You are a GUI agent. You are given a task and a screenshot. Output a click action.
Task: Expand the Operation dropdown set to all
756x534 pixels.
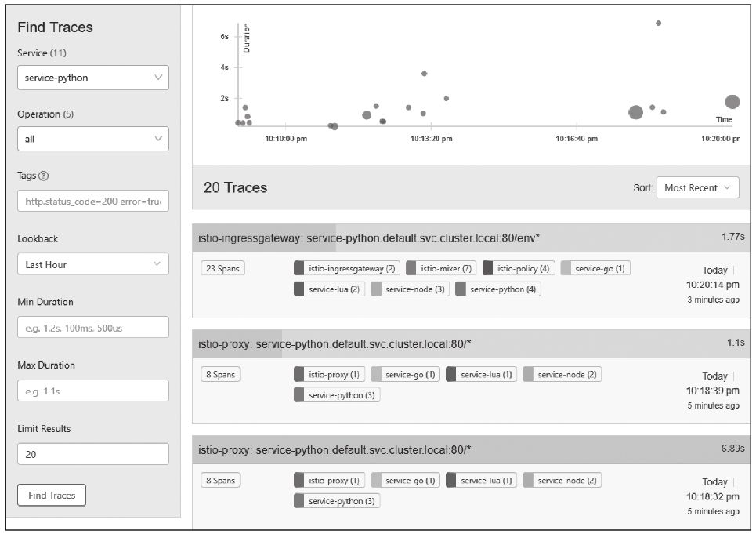pos(92,139)
